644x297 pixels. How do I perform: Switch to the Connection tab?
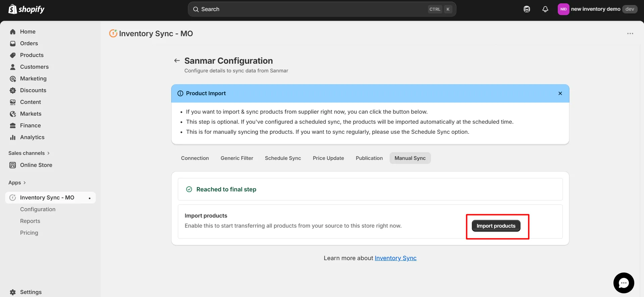(195, 158)
